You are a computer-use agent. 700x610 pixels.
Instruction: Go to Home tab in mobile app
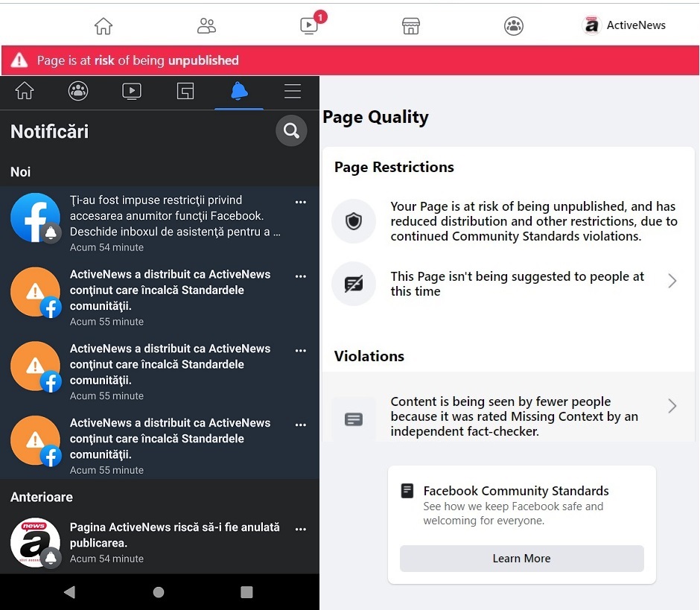[25, 91]
